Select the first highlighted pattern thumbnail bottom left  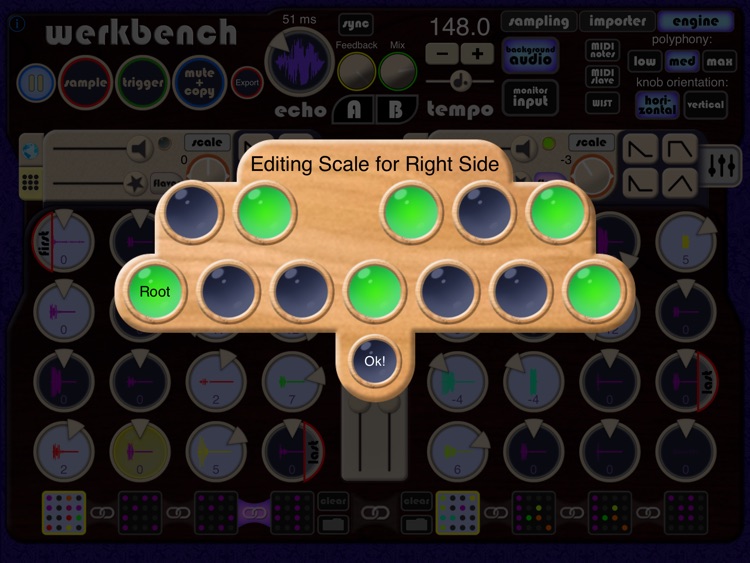coord(64,513)
